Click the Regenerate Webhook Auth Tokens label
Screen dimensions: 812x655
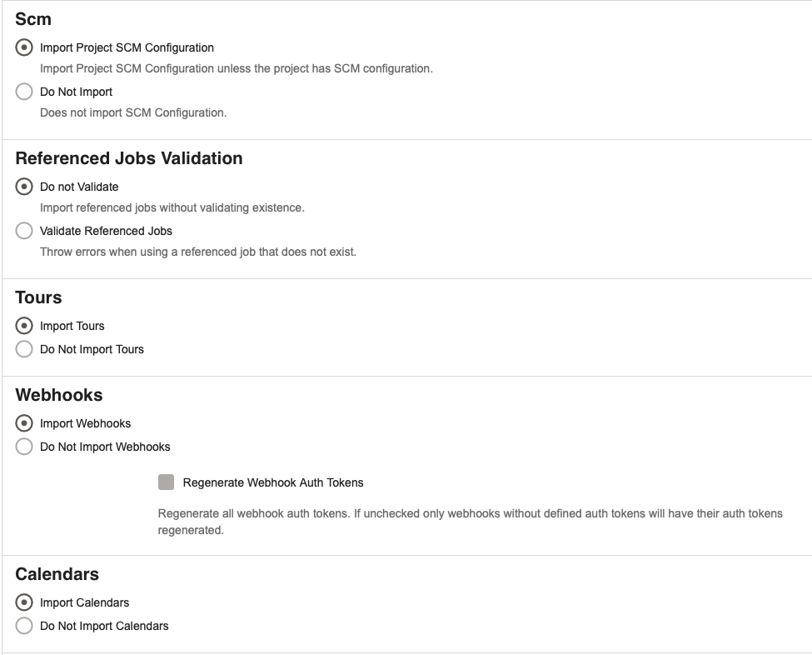[x=273, y=483]
